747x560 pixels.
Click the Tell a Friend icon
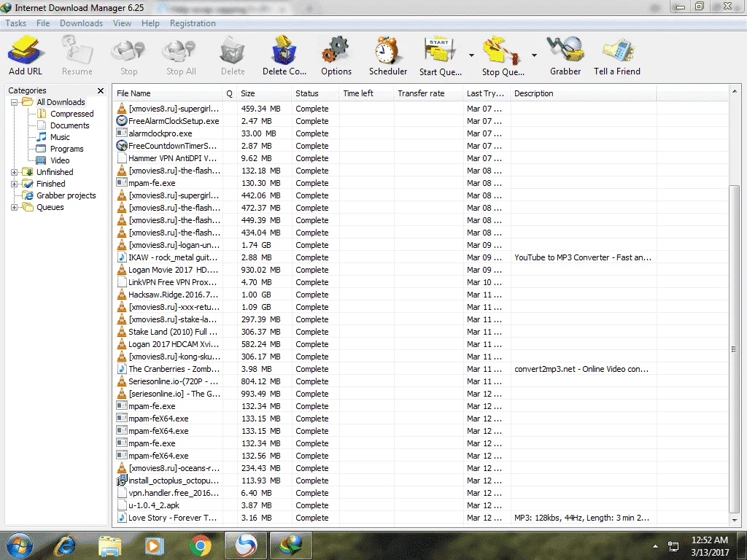tap(618, 50)
